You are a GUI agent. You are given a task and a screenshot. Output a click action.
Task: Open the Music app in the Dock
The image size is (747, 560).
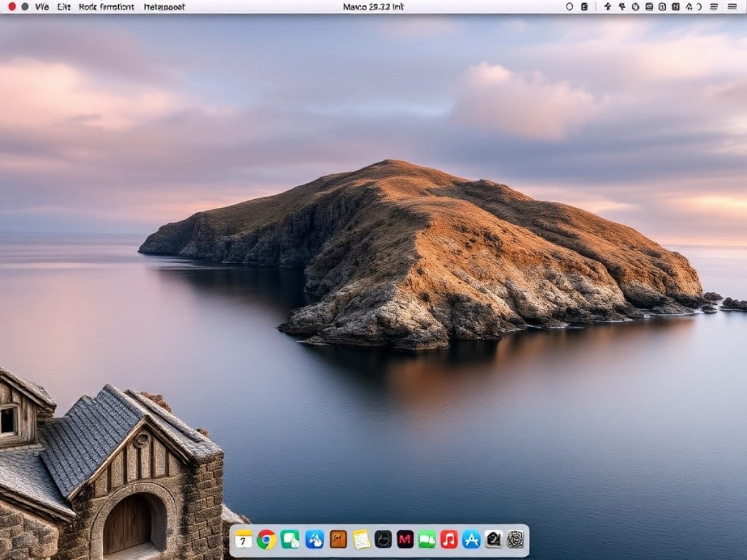(448, 541)
